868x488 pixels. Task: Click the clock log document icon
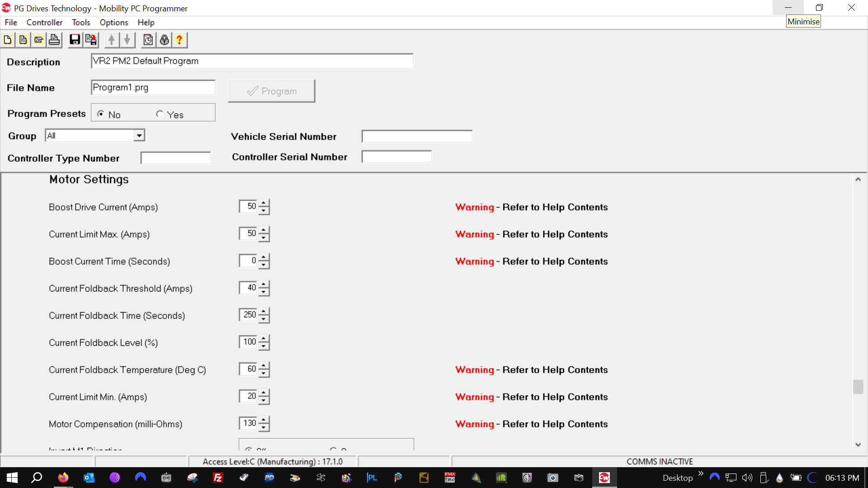[148, 40]
